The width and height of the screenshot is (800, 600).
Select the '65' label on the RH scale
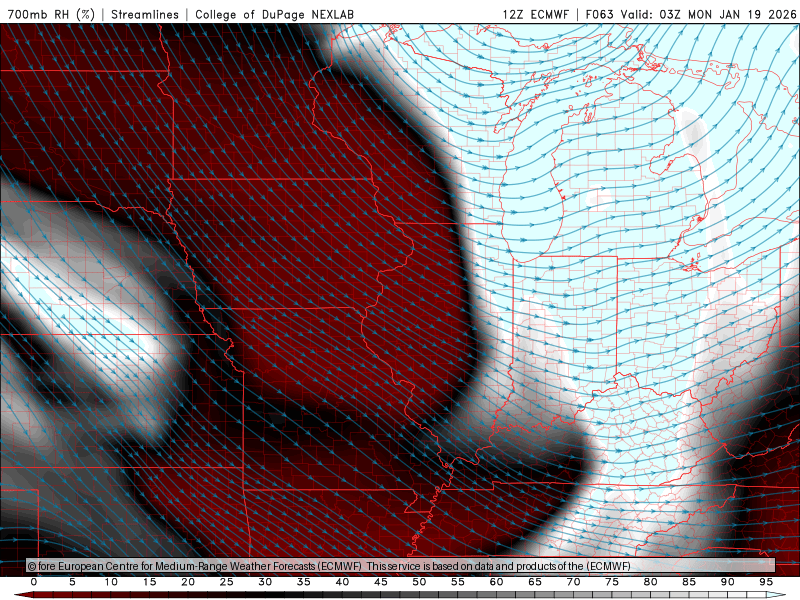(535, 582)
